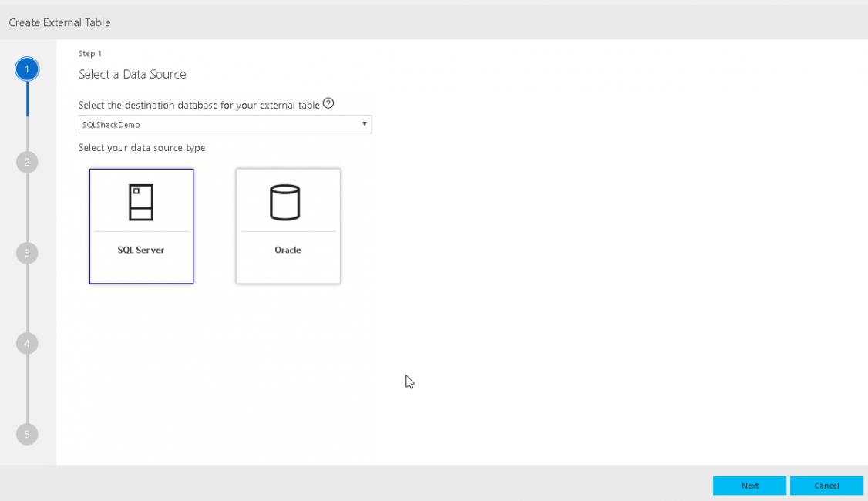Click the blue progress line under step 1

coord(27,100)
